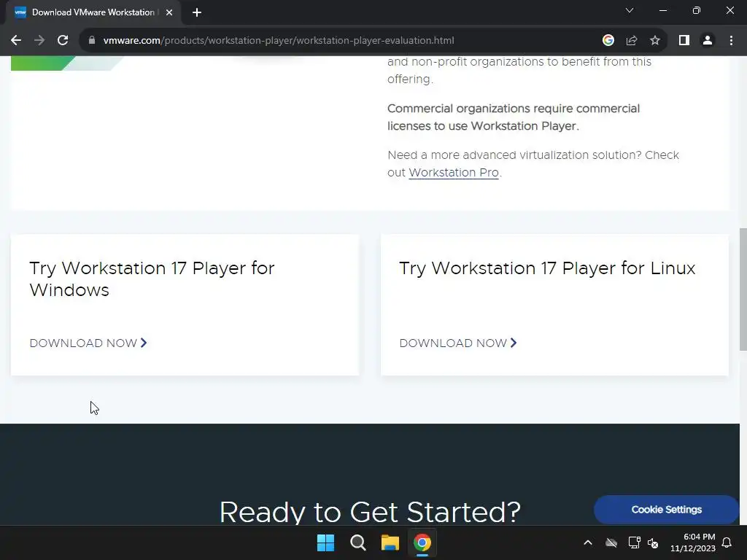
Task: Click the Commercial organizations license paragraph
Action: tap(514, 117)
